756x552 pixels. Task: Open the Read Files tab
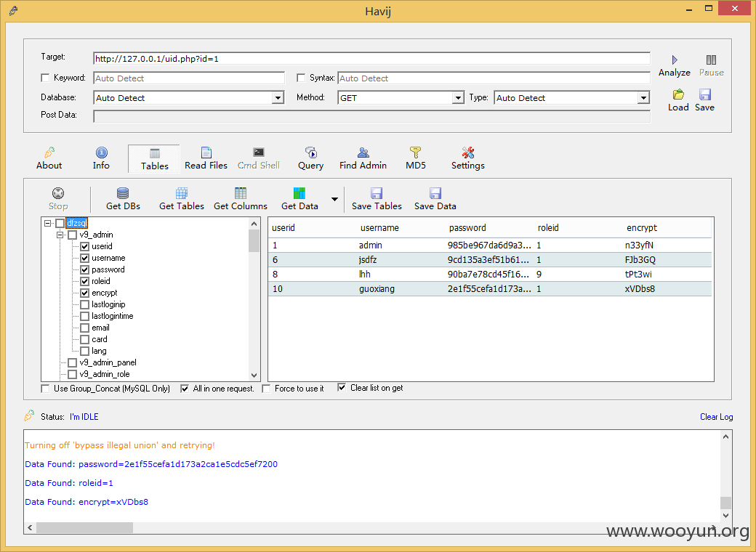206,159
